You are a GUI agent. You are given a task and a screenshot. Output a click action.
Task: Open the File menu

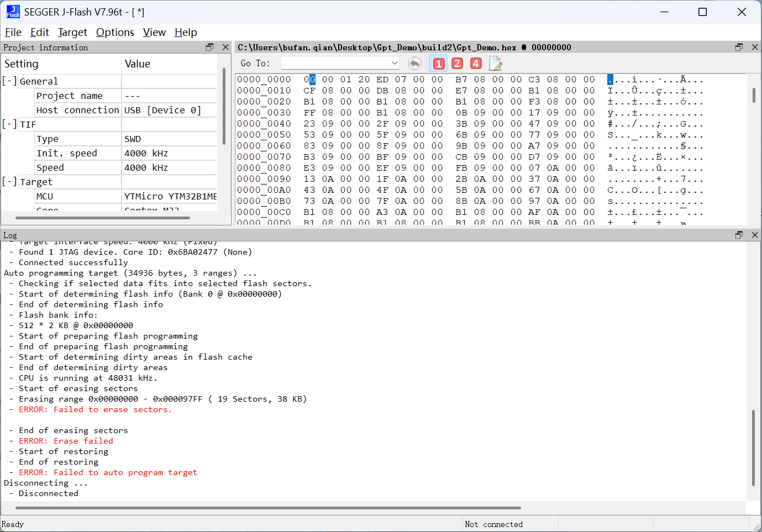click(x=13, y=33)
